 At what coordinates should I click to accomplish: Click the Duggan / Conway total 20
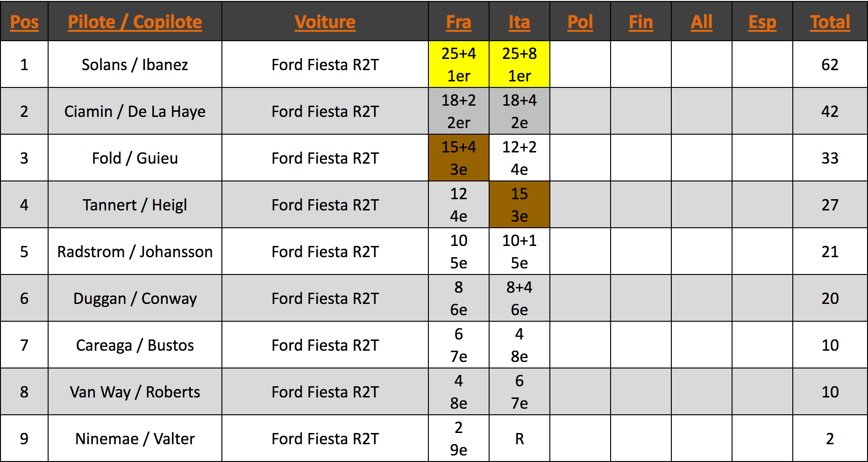(830, 298)
